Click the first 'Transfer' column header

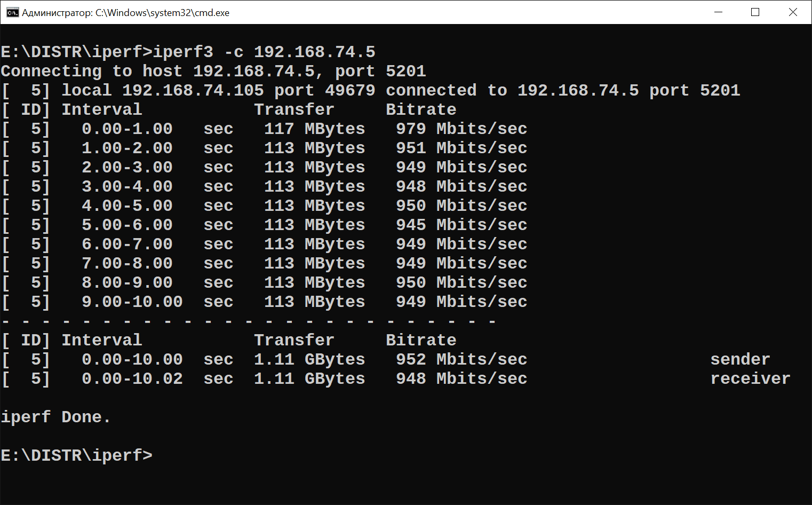coord(294,109)
